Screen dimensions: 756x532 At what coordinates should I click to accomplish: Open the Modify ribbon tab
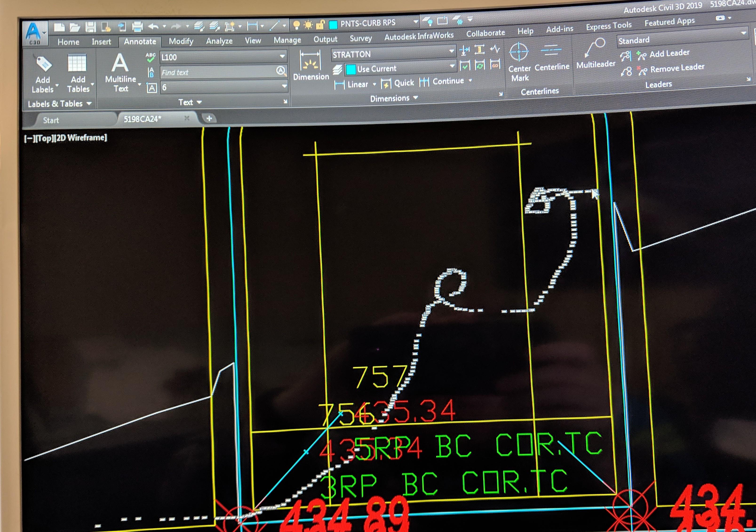tap(181, 41)
